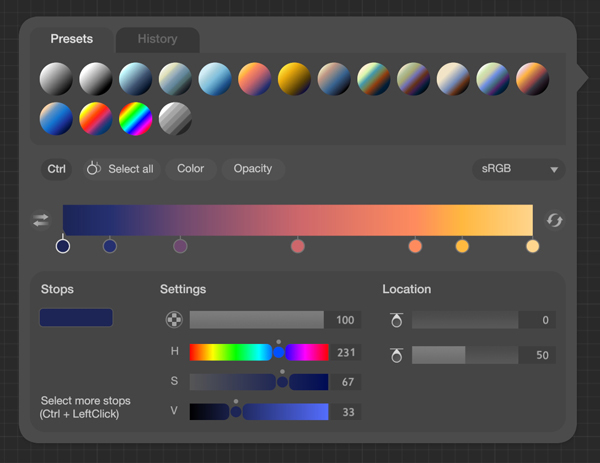
Task: Click the stop location icon beside 0
Action: [x=396, y=320]
